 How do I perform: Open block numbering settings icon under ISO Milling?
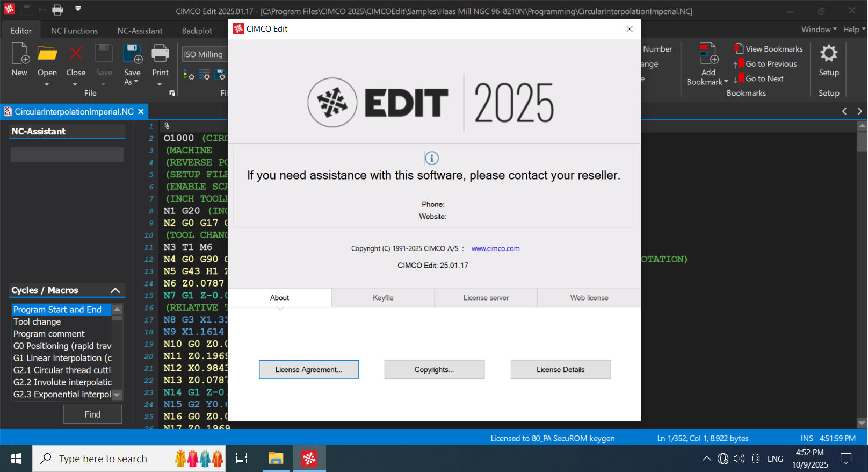[205, 75]
